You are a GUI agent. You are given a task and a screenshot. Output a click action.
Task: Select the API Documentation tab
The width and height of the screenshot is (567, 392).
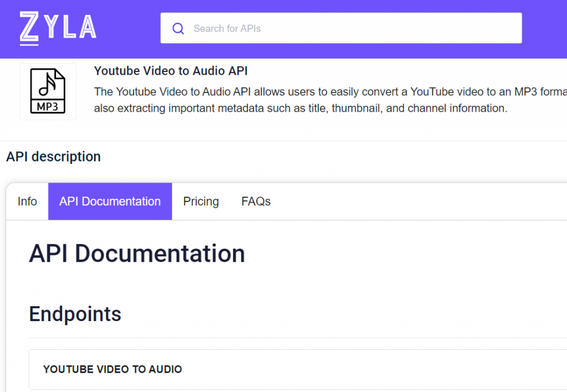pyautogui.click(x=110, y=202)
